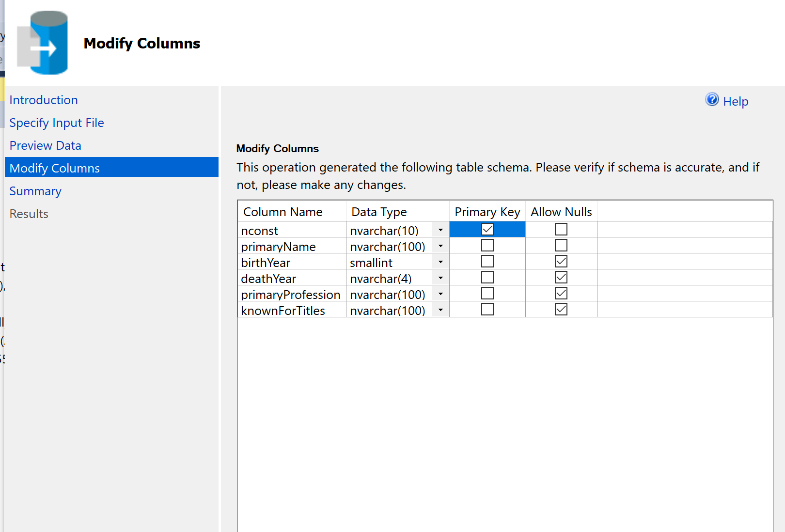
Task: Enable Allow Nulls for primaryName
Action: click(x=561, y=245)
